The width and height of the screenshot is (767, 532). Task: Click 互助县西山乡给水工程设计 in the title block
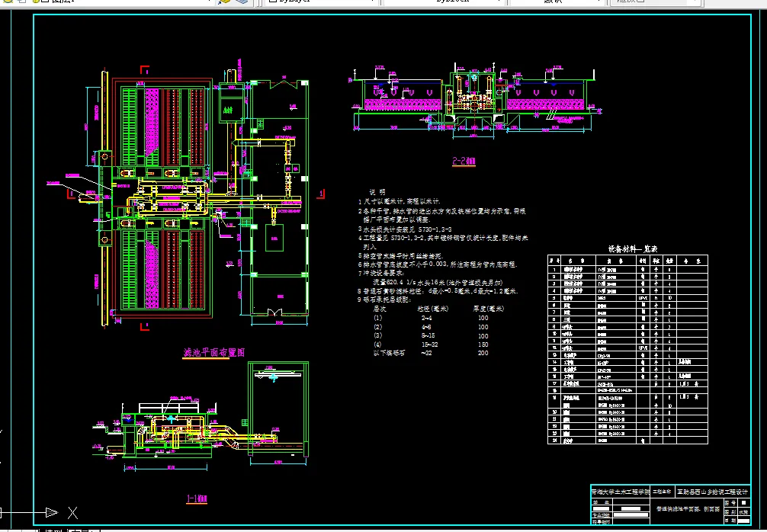coord(713,492)
